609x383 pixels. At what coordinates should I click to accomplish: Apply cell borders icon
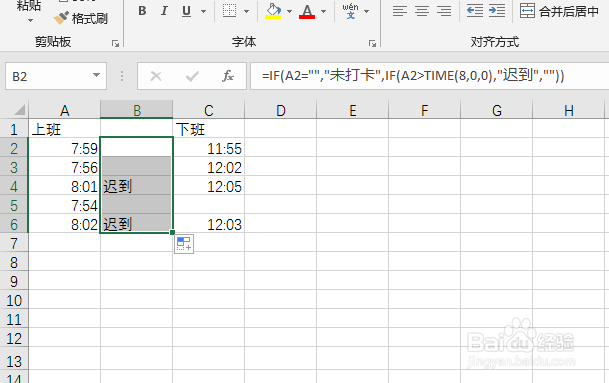pyautogui.click(x=229, y=11)
